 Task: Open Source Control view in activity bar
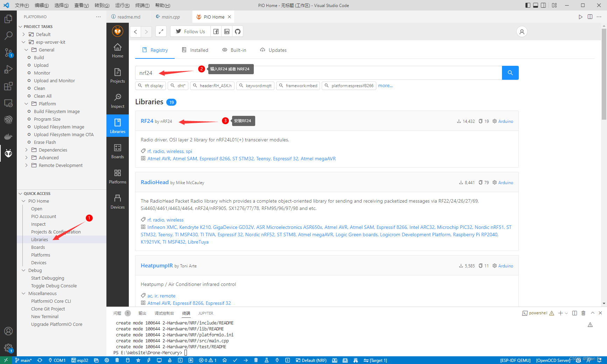8,52
